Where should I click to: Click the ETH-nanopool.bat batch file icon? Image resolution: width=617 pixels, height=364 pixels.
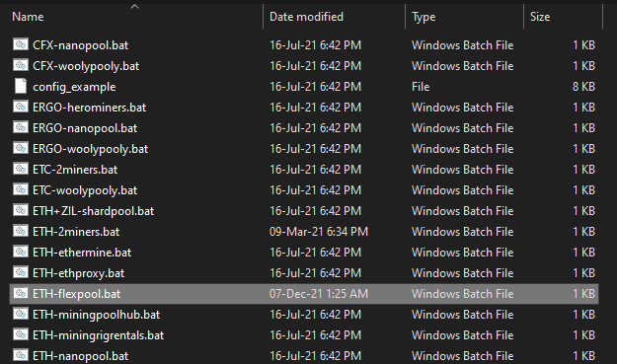21,355
